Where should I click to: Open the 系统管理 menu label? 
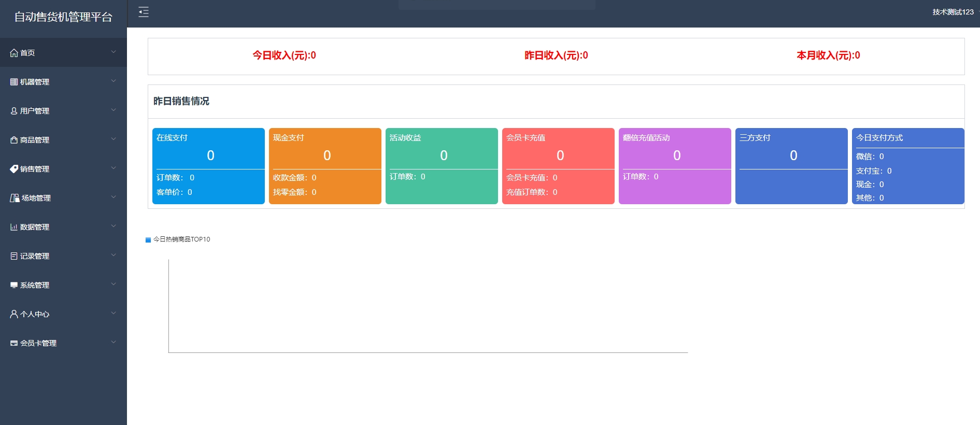coord(35,285)
